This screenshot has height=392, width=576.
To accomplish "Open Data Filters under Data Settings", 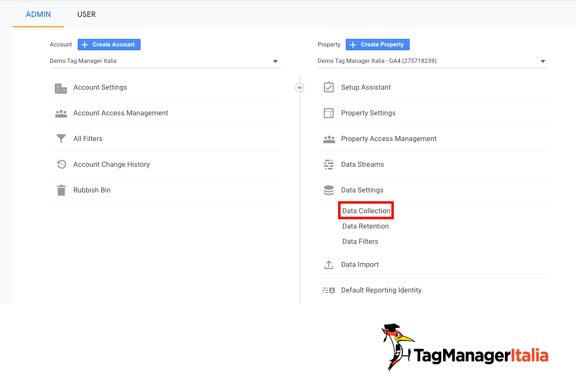I will coord(360,242).
